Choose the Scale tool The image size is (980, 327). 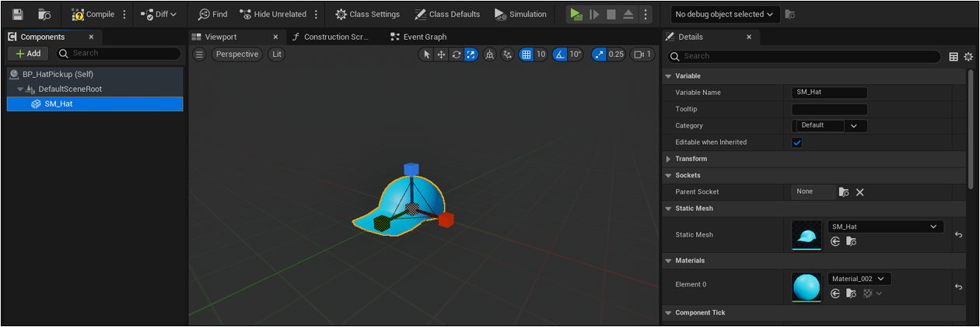pyautogui.click(x=471, y=54)
